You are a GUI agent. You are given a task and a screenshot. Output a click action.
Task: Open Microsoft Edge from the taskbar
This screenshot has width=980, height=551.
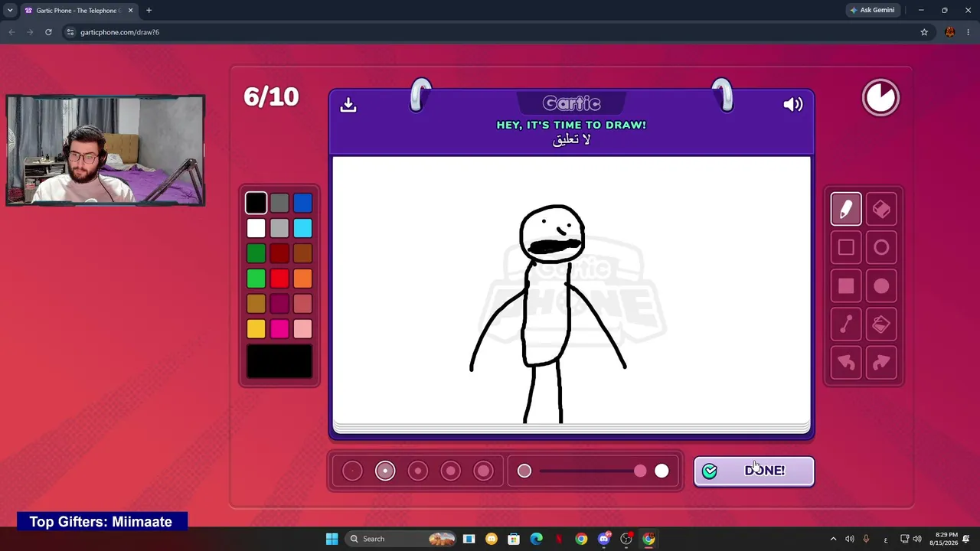tap(536, 539)
